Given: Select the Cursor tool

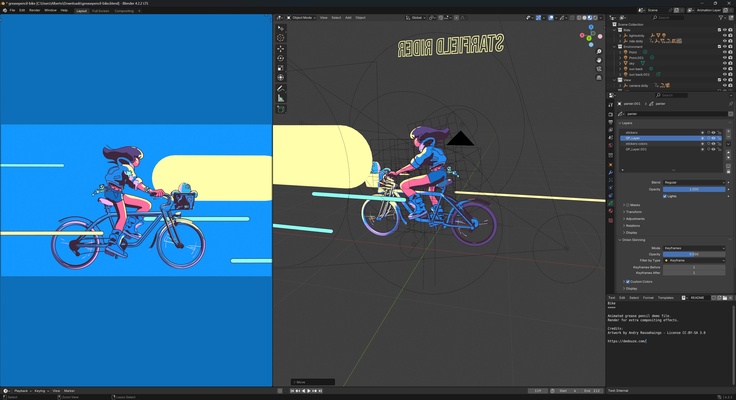Looking at the screenshot, I should coord(281,38).
